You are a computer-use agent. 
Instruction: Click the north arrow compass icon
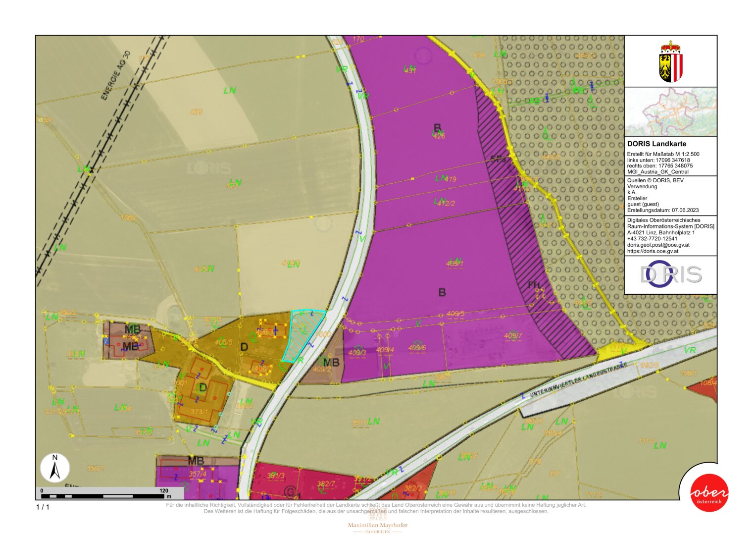55,468
